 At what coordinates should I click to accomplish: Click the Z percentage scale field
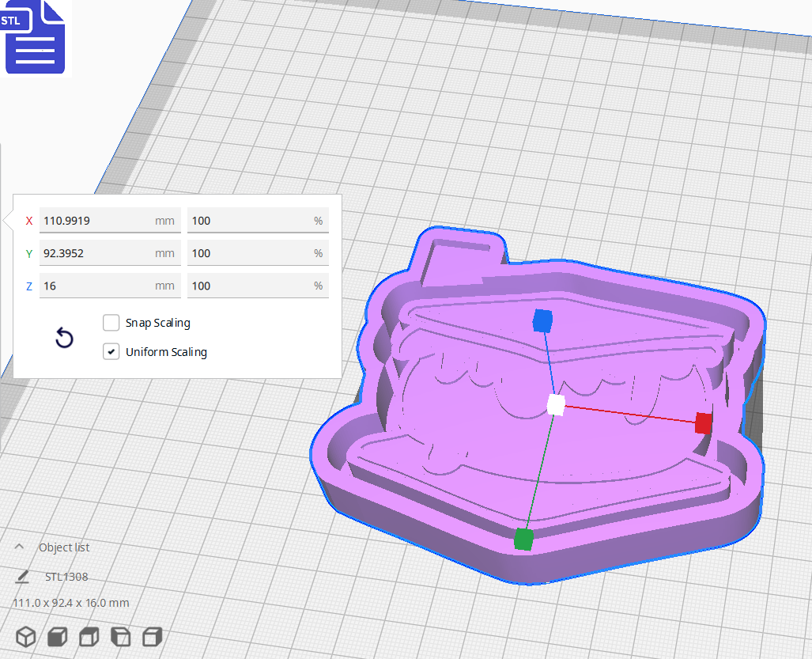[257, 285]
